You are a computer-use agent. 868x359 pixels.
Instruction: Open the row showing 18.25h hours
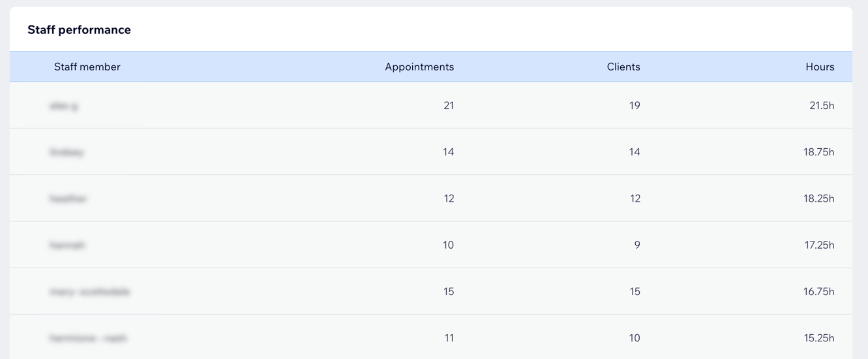(431, 198)
